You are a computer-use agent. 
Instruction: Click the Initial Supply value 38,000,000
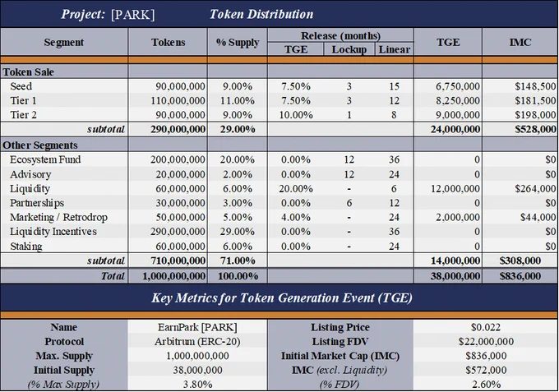(x=197, y=371)
